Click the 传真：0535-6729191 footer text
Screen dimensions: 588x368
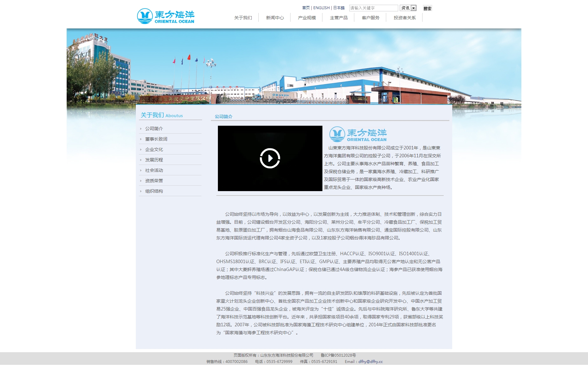coord(319,362)
